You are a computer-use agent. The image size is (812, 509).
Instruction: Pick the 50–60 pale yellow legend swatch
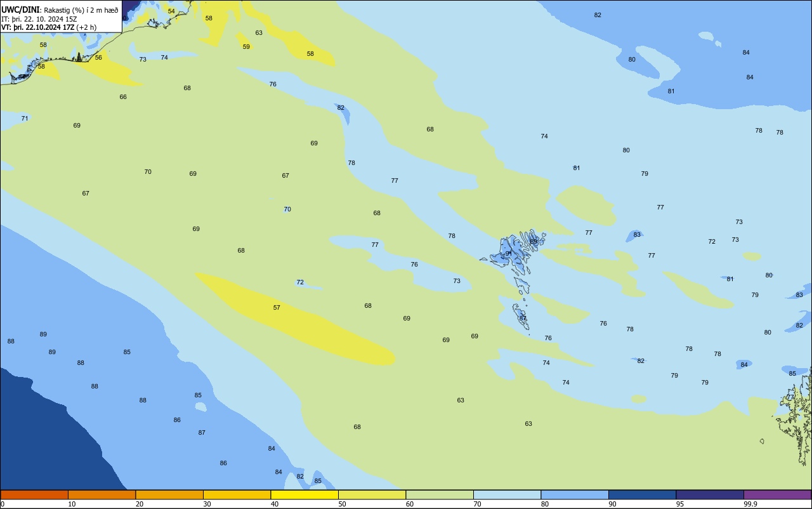coord(372,494)
